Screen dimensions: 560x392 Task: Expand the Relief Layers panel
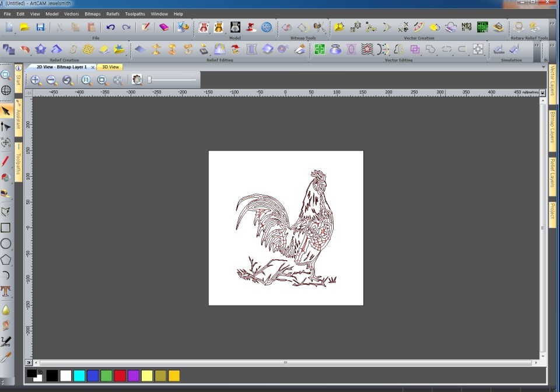click(552, 176)
